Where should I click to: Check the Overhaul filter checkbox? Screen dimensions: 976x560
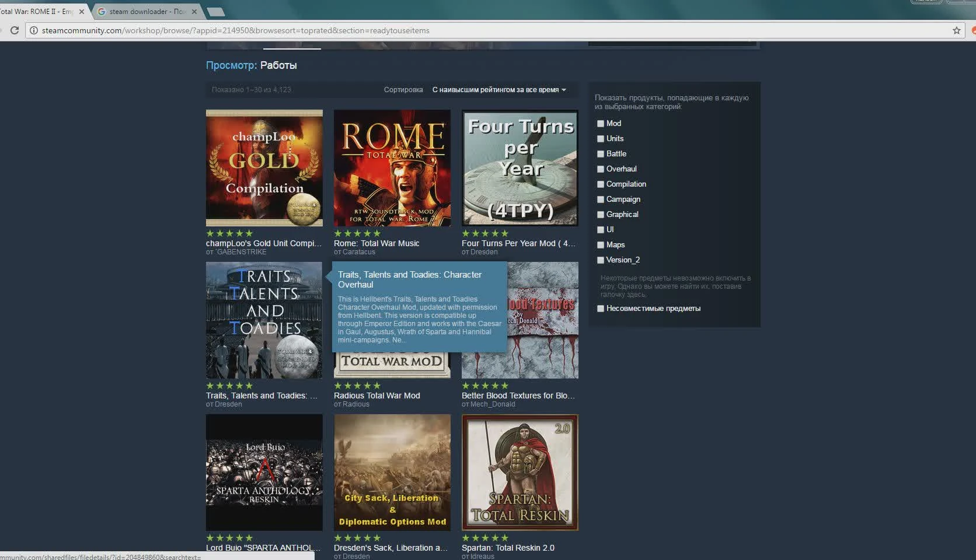tap(601, 169)
